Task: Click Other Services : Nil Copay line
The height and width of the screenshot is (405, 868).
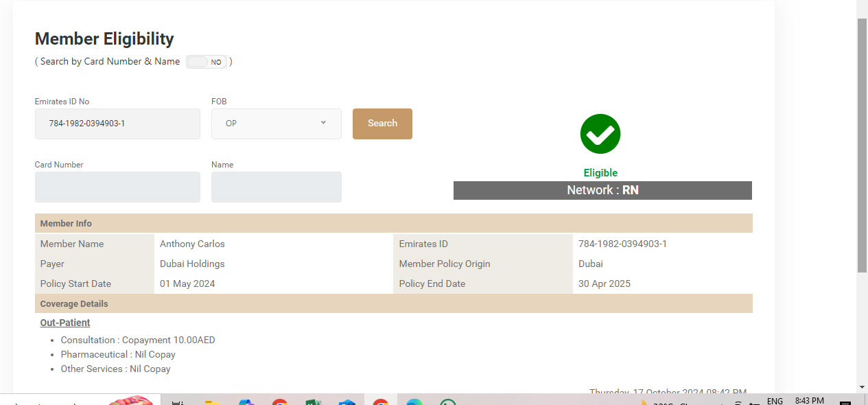Action: 115,369
